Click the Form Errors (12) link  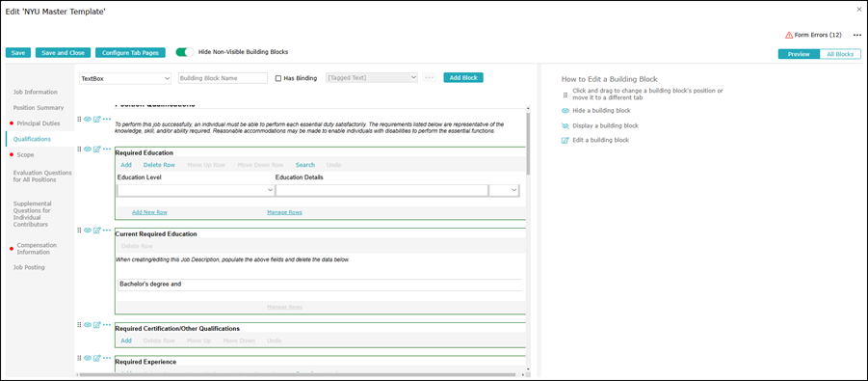818,35
